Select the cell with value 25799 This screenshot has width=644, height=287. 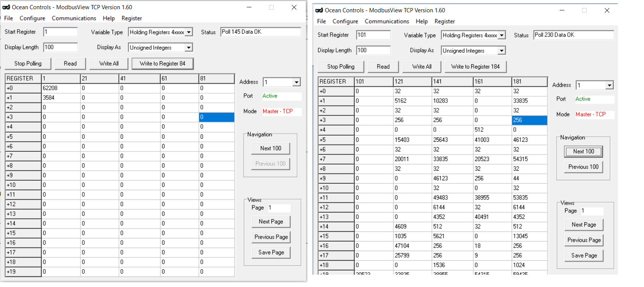click(x=413, y=255)
